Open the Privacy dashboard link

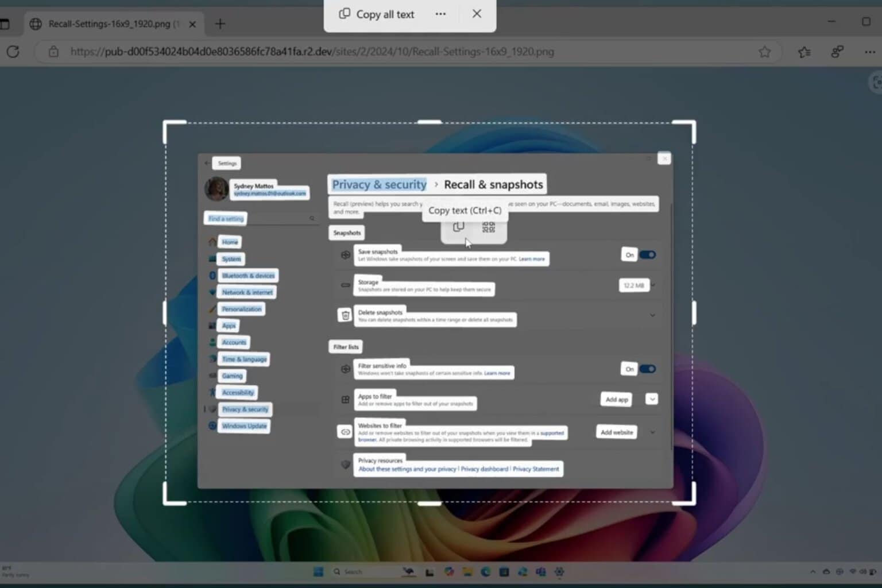tap(484, 469)
